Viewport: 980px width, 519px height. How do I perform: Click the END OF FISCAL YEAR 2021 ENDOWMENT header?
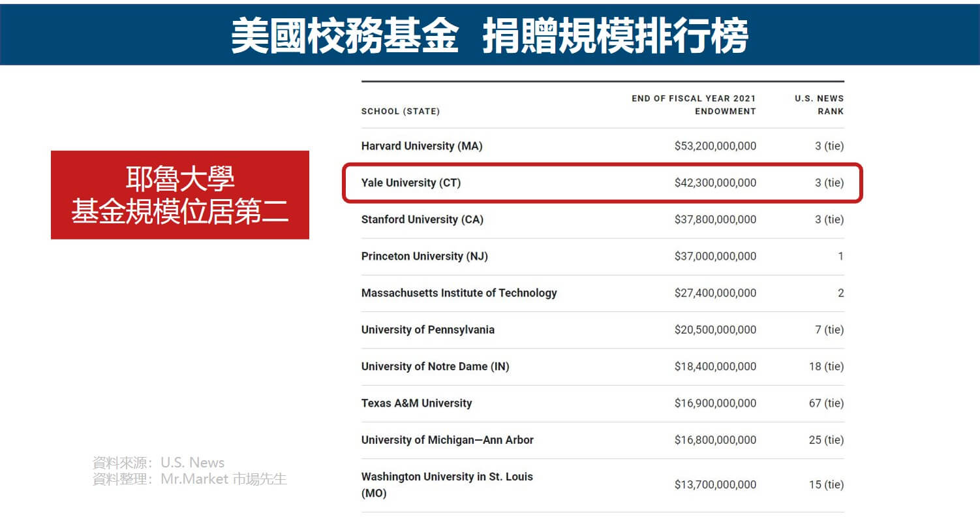pyautogui.click(x=694, y=104)
